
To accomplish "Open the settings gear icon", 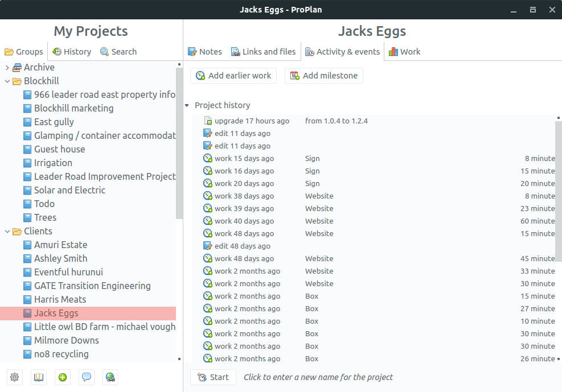I will pyautogui.click(x=14, y=377).
